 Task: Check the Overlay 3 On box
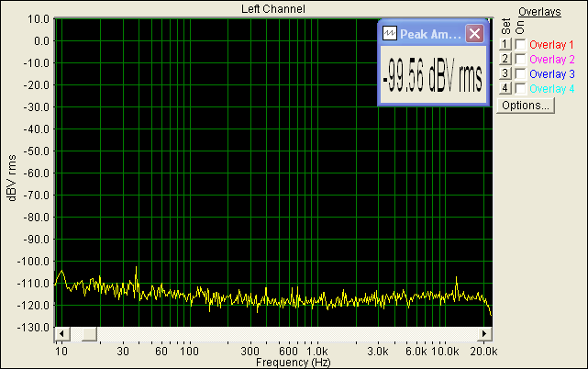520,74
